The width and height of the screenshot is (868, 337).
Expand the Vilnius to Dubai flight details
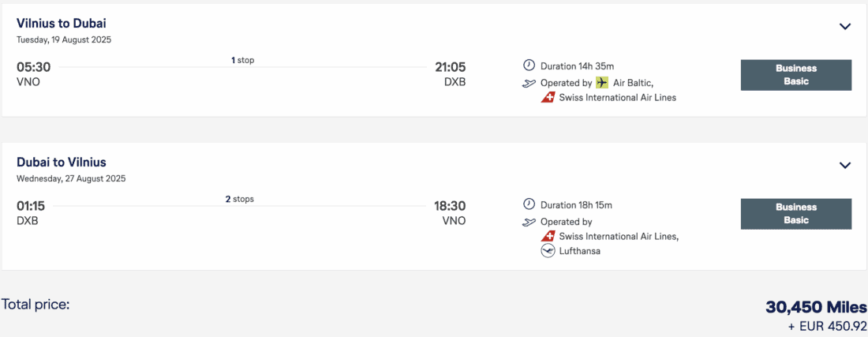(x=845, y=26)
